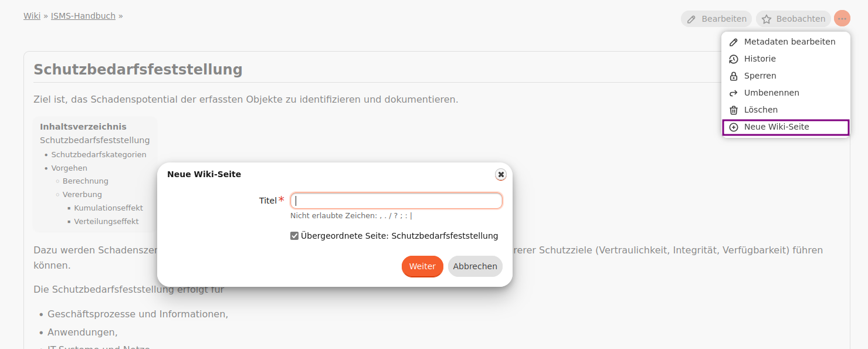The width and height of the screenshot is (868, 349).
Task: Click the rename arrow icon beside Umbenennen
Action: tap(733, 93)
